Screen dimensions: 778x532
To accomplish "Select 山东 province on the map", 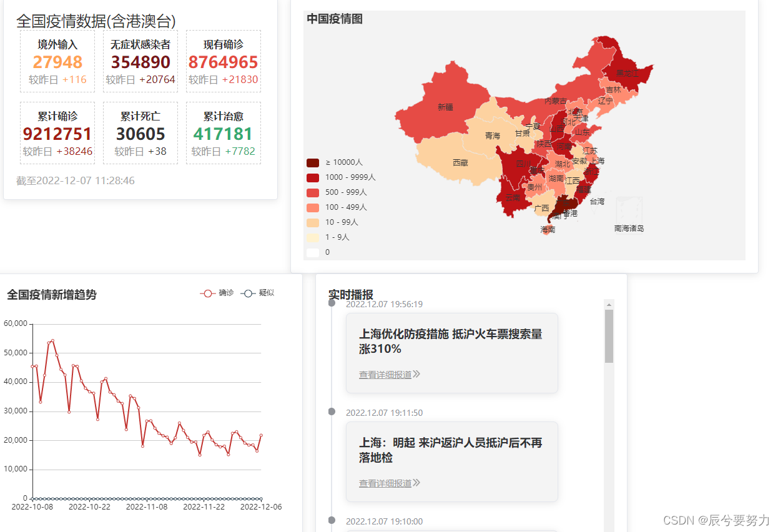I will (582, 132).
